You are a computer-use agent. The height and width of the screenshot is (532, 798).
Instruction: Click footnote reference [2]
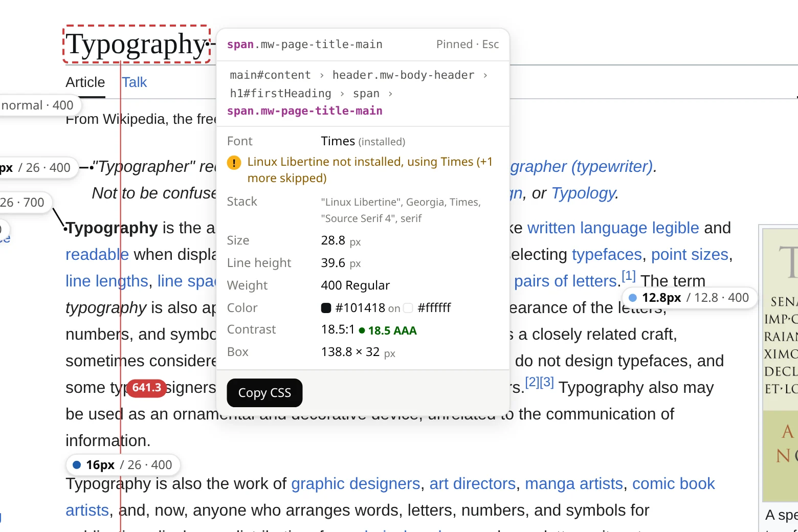pyautogui.click(x=533, y=382)
